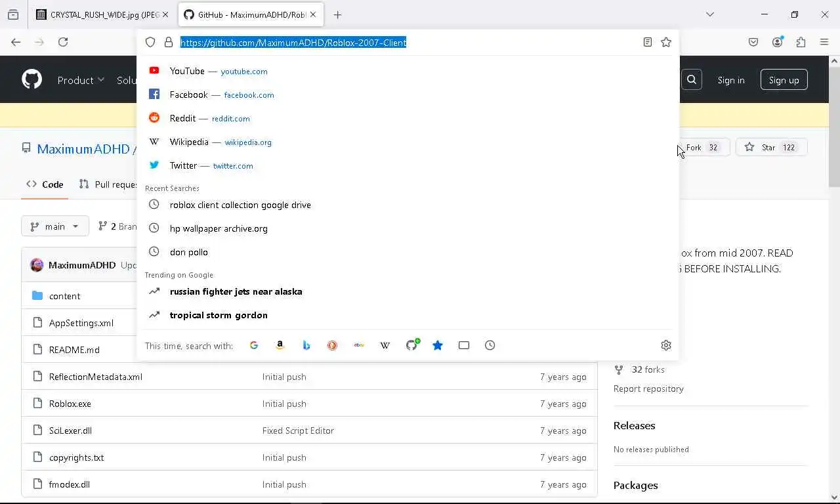Viewport: 840px width, 504px height.
Task: Choose Twitter suggestion in dropdown
Action: [x=408, y=165]
